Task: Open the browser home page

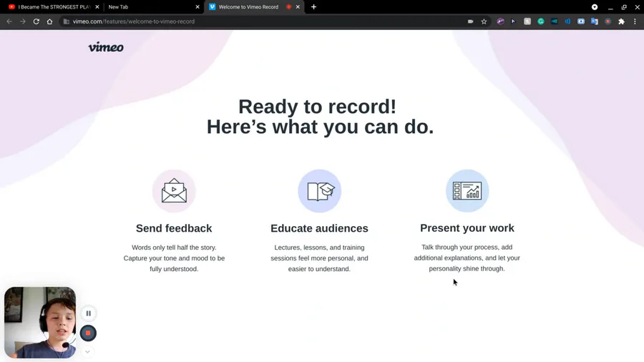Action: pyautogui.click(x=49, y=21)
